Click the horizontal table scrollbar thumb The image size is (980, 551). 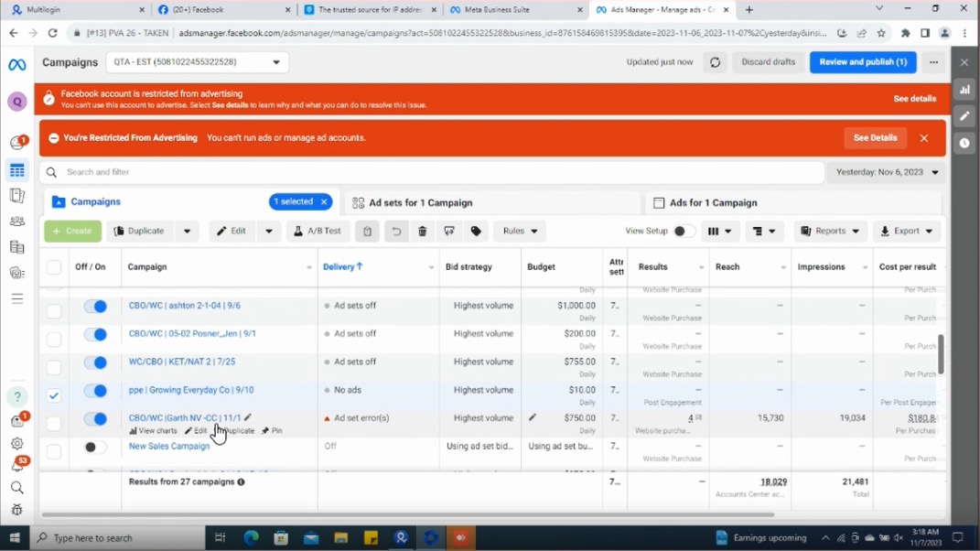[407, 514]
